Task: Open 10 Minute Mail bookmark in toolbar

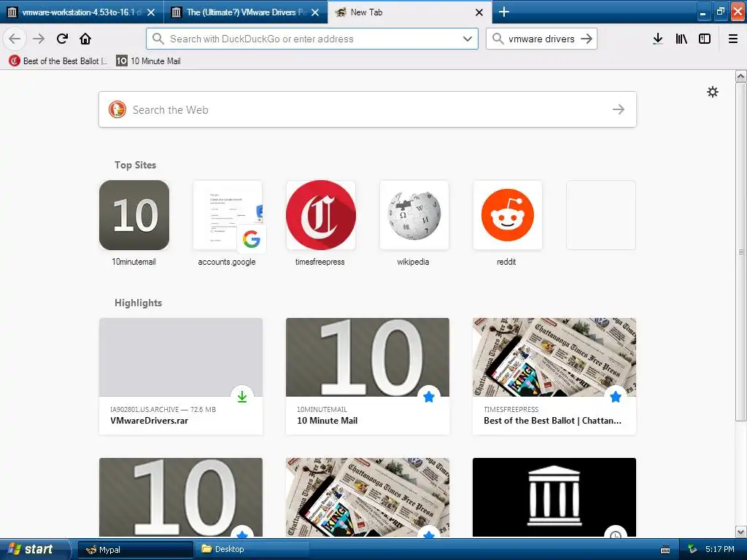Action: [x=148, y=61]
